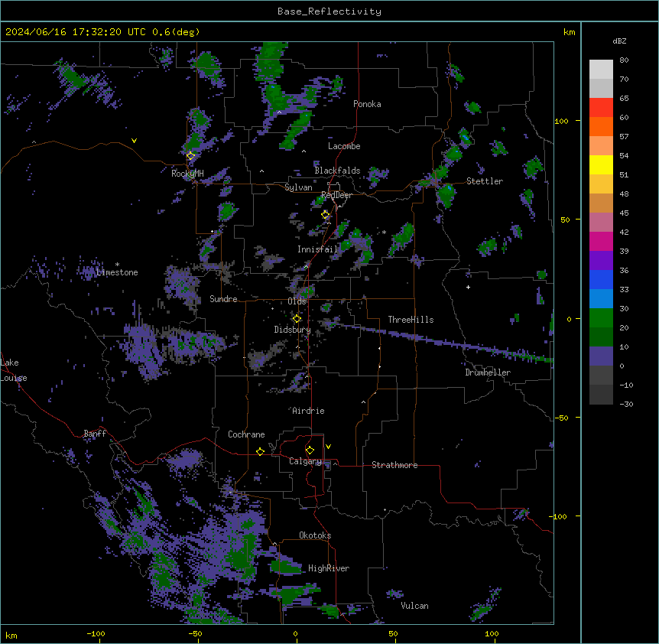
Task: Click the Cochrane city label
Action: (x=246, y=434)
